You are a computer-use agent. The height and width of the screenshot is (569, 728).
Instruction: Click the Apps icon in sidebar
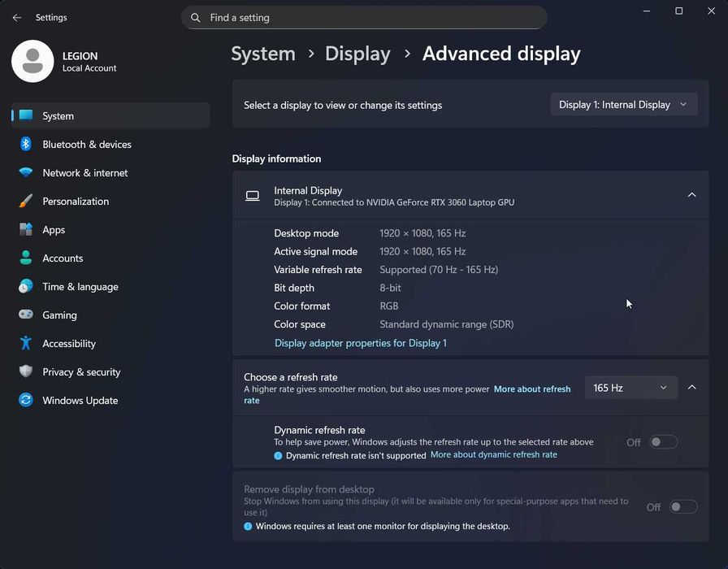click(26, 229)
